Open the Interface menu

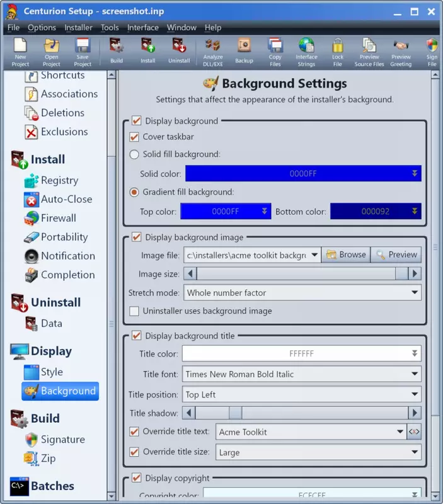143,28
